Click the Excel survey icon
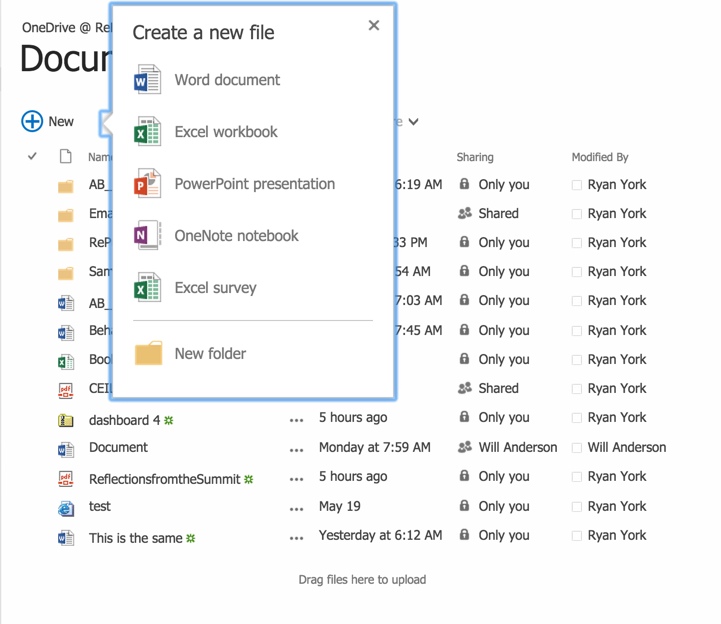 point(147,287)
